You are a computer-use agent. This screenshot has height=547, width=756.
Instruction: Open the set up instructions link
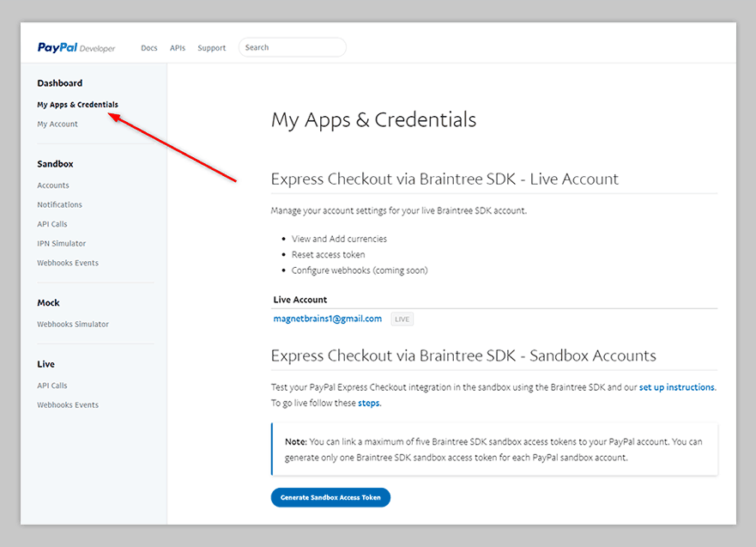676,387
